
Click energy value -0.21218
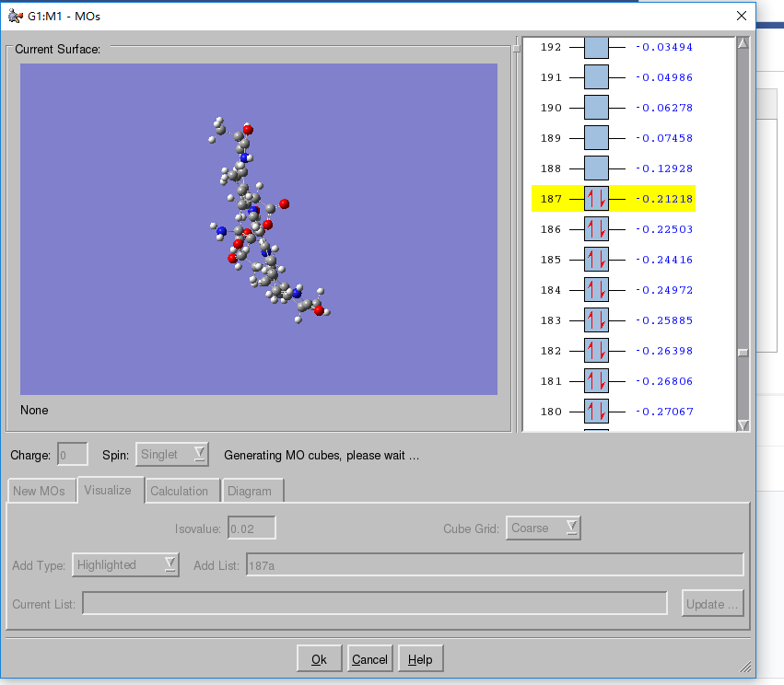[664, 199]
